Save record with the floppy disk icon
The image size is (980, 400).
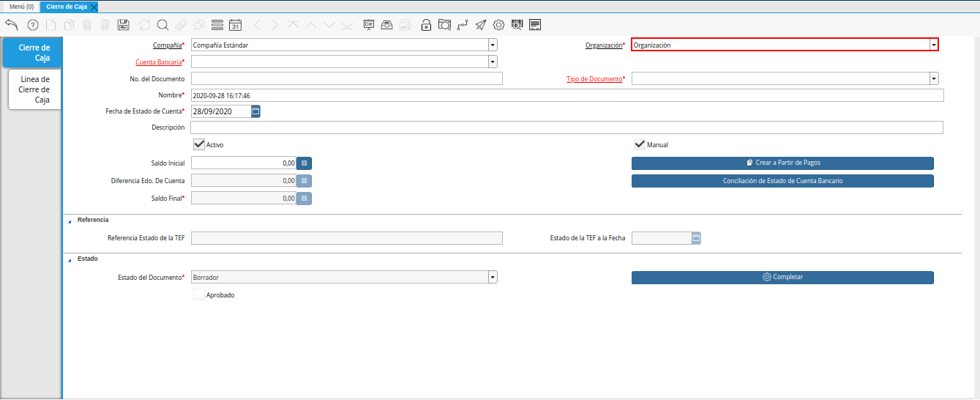click(124, 25)
